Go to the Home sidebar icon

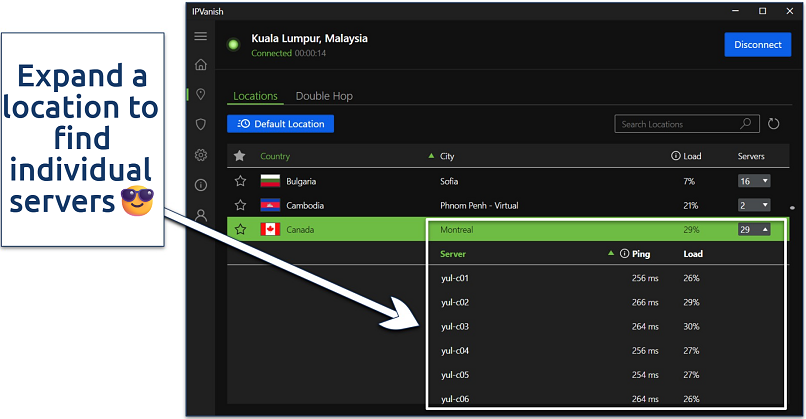coord(201,65)
